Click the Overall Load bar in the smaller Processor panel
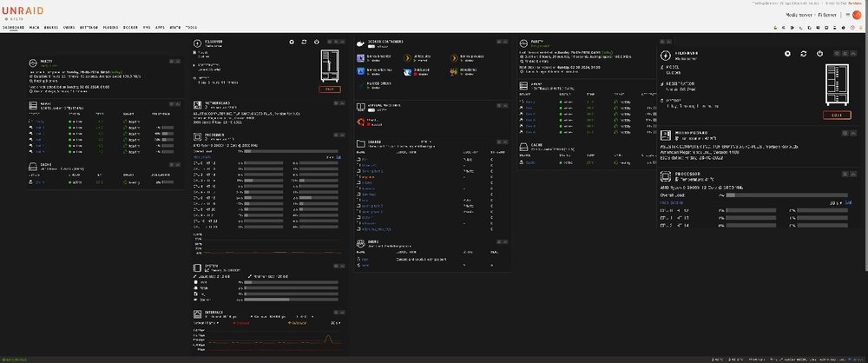The image size is (868, 363). point(291,151)
